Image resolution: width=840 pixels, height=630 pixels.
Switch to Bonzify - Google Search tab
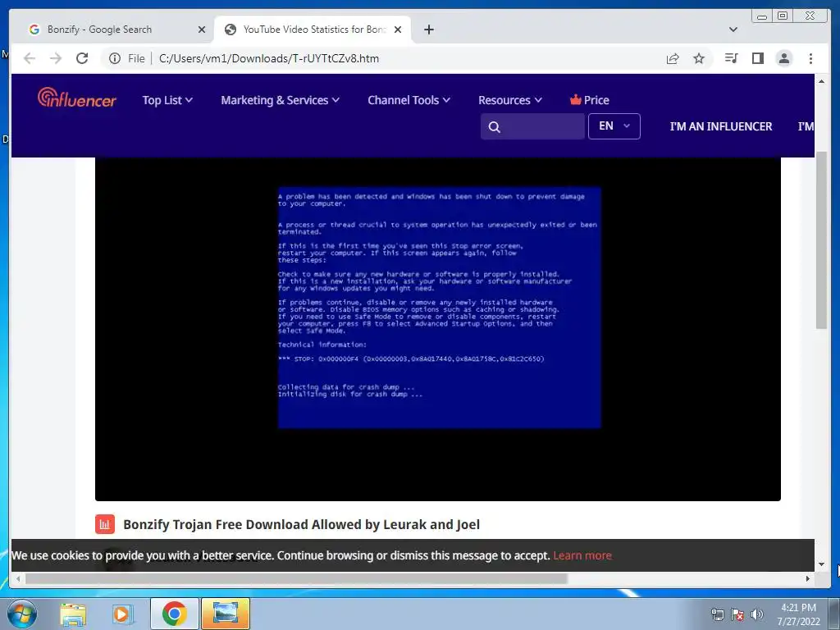[x=116, y=30]
